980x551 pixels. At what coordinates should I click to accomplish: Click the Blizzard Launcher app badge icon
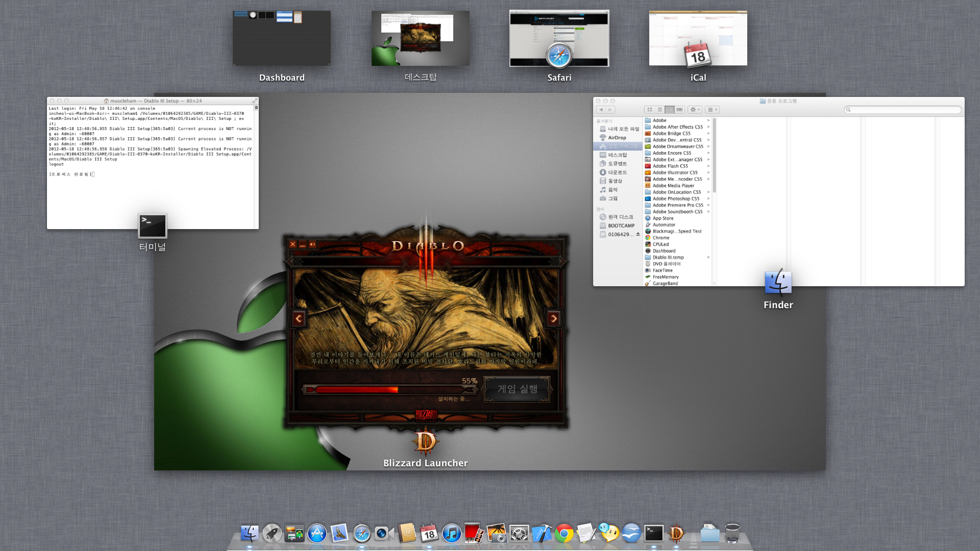[x=426, y=442]
